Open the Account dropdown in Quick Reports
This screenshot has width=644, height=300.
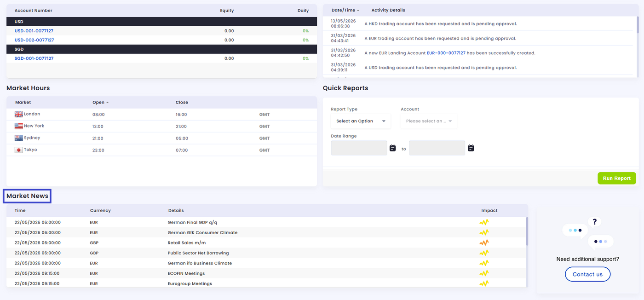pyautogui.click(x=429, y=121)
